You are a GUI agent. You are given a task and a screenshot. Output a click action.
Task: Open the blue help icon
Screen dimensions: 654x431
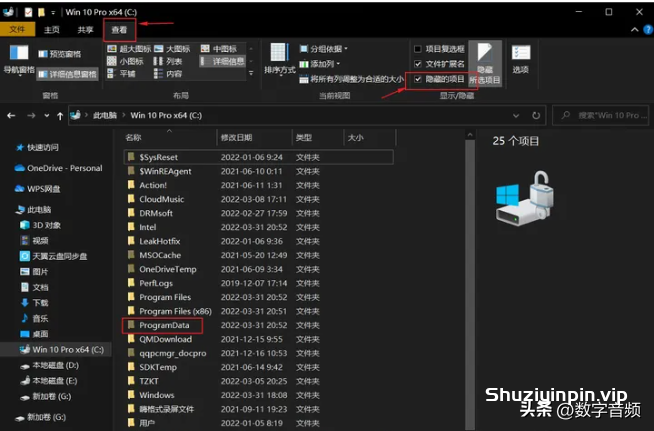pyautogui.click(x=648, y=30)
